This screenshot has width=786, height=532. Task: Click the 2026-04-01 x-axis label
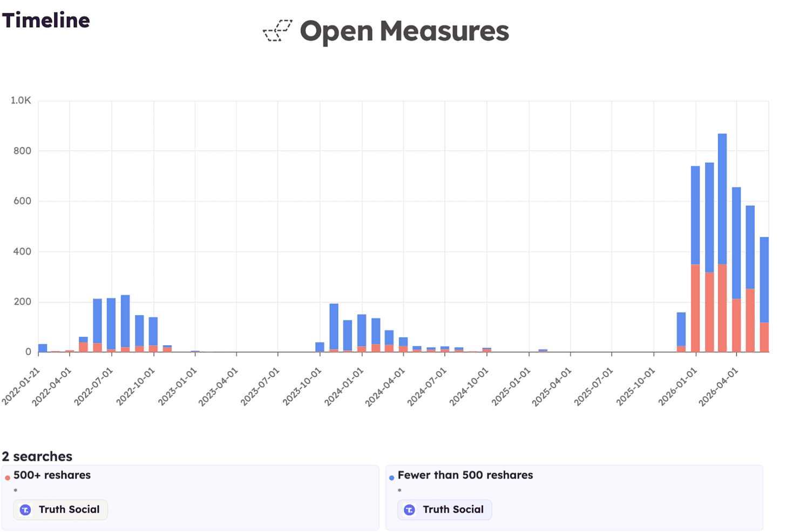click(719, 387)
